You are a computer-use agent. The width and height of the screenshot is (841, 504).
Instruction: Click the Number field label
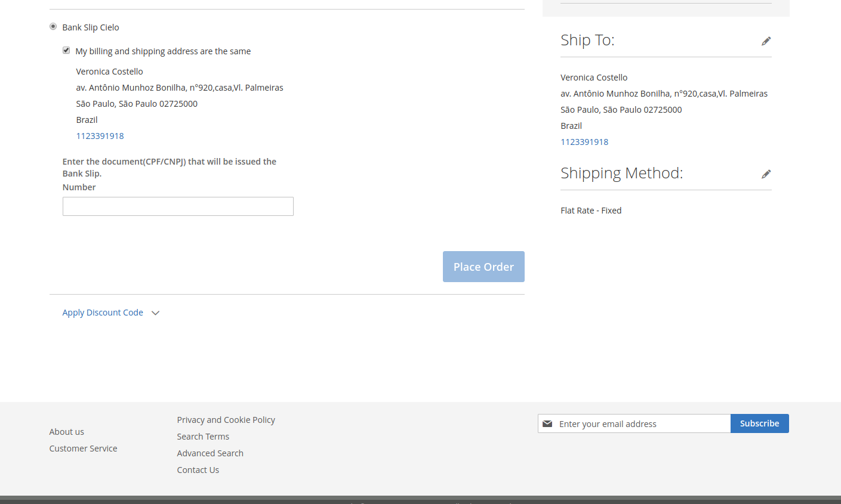(79, 187)
